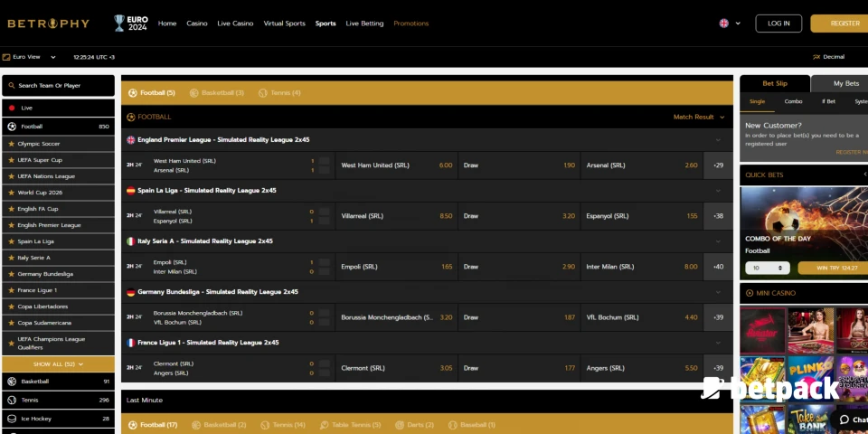Screen dimensions: 868x434
Task: Click the red Live indicator icon
Action: tap(12, 108)
